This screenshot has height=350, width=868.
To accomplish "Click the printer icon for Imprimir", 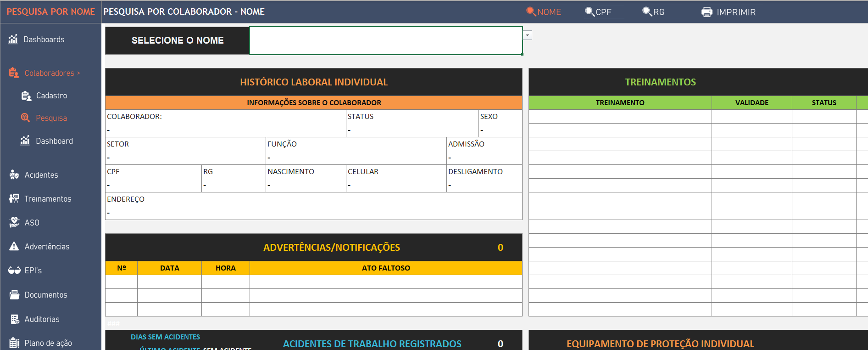I will pos(707,12).
